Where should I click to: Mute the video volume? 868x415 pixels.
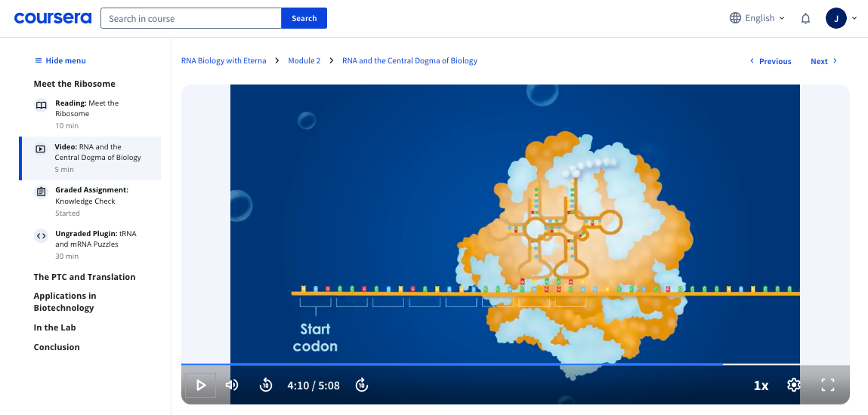[232, 385]
